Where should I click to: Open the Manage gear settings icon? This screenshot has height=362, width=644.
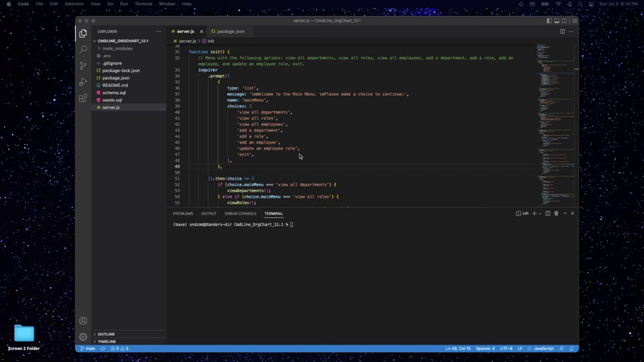tap(83, 337)
